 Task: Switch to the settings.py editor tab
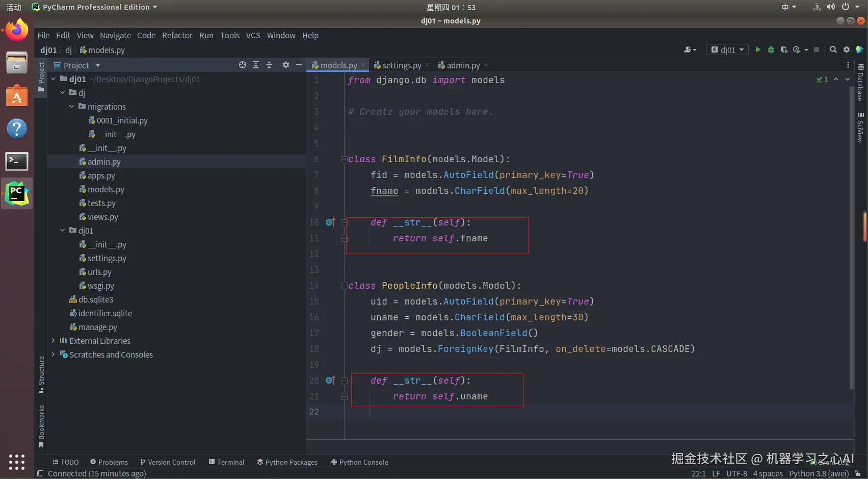(401, 65)
